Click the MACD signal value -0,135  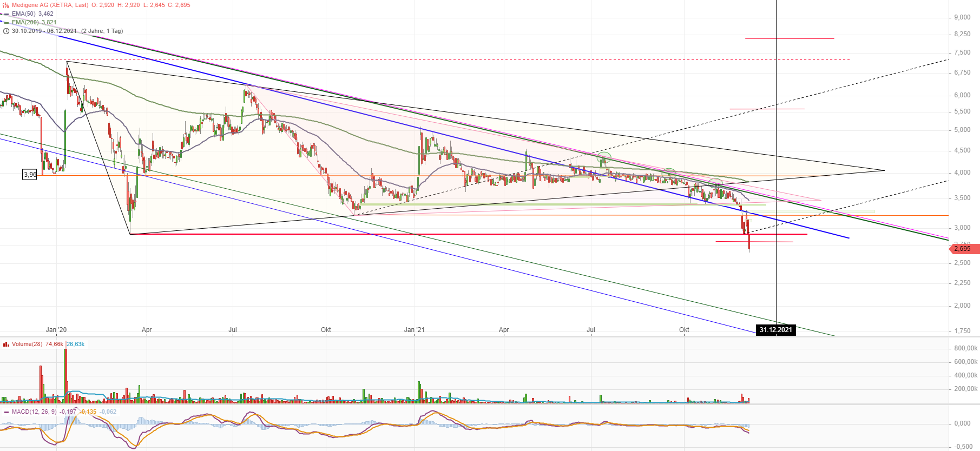tap(88, 412)
